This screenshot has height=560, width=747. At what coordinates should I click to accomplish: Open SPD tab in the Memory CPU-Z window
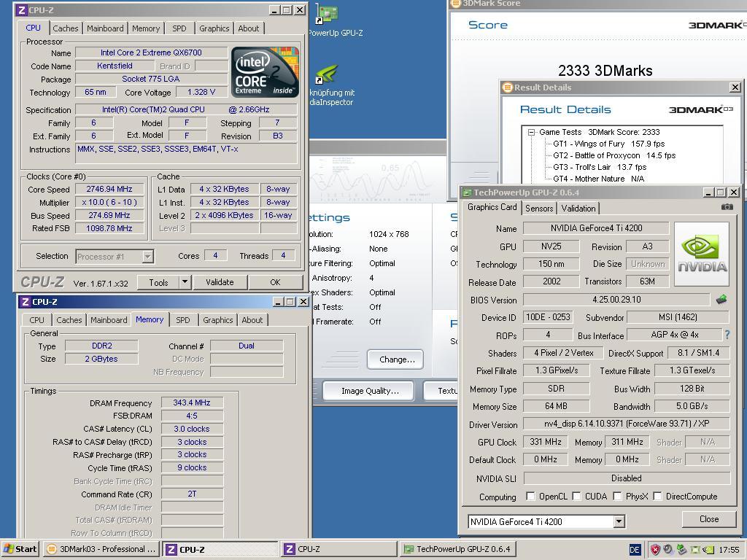(183, 320)
